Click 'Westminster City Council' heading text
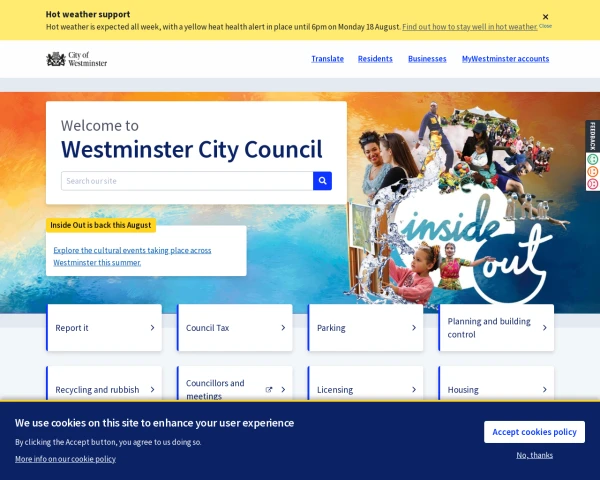Image resolution: width=600 pixels, height=480 pixels. click(192, 149)
